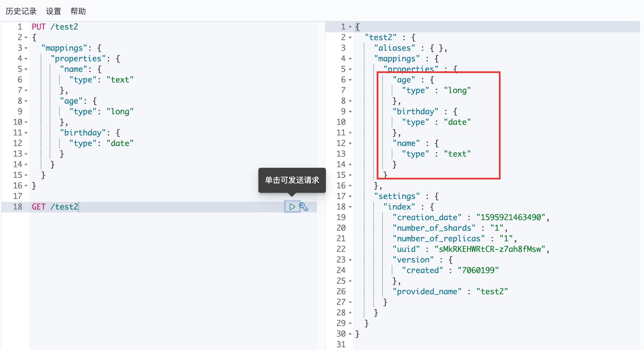Fold "index" block on response line 18

click(x=350, y=207)
